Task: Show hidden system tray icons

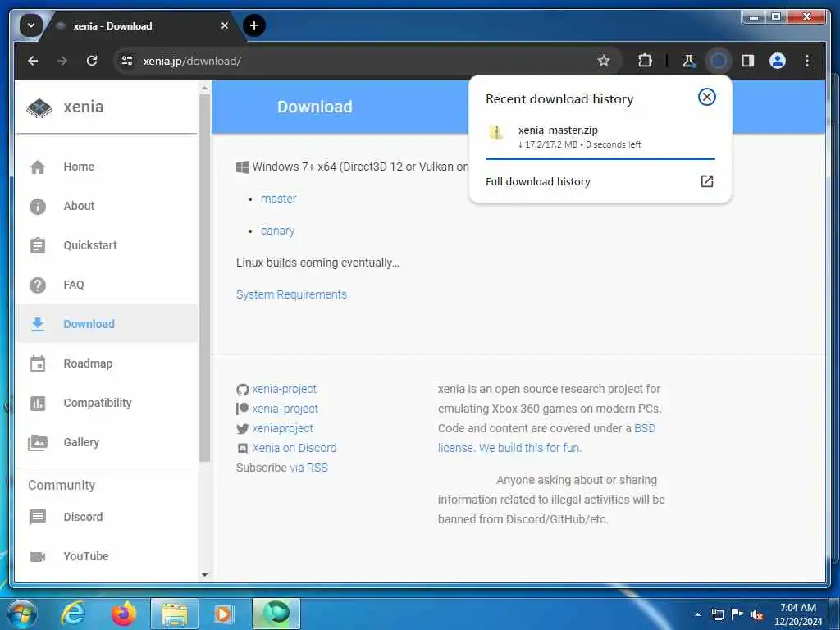Action: click(x=697, y=614)
